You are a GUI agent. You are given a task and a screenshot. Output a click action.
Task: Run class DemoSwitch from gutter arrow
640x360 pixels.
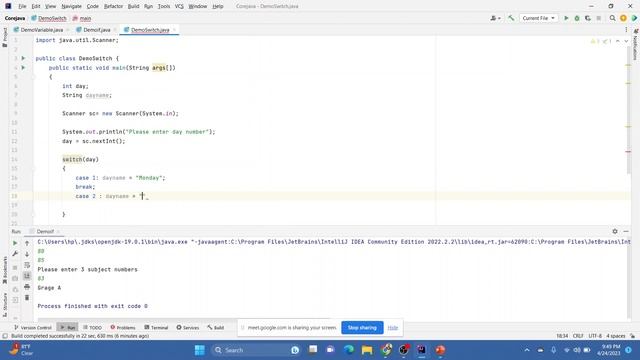point(23,58)
